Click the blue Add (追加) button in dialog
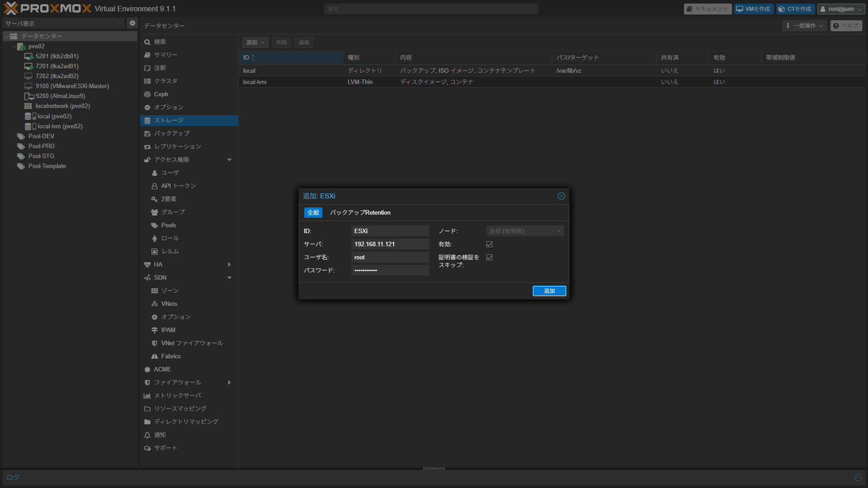 point(549,291)
